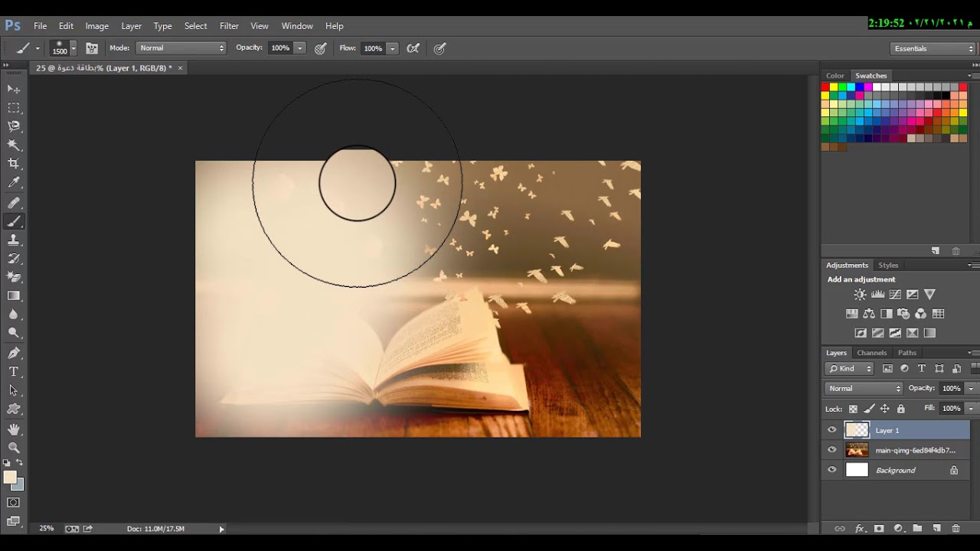Open the File menu
The image size is (980, 551).
pos(41,26)
